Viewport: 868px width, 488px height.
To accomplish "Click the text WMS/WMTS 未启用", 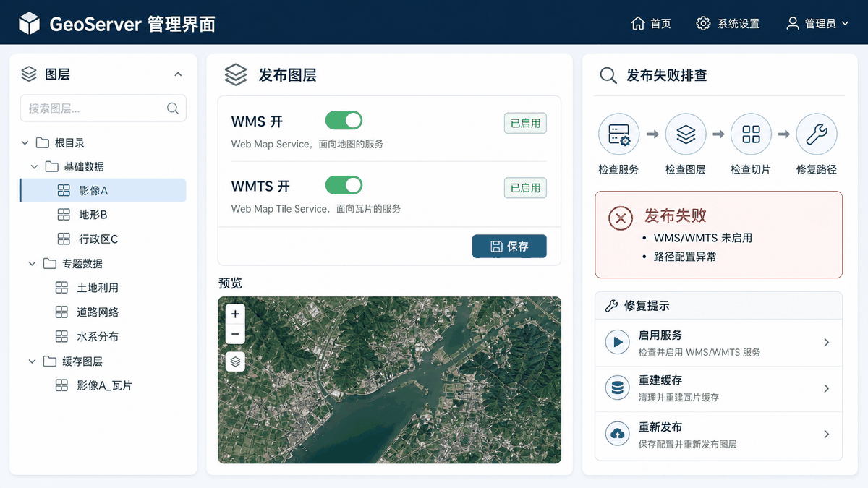I will click(703, 238).
